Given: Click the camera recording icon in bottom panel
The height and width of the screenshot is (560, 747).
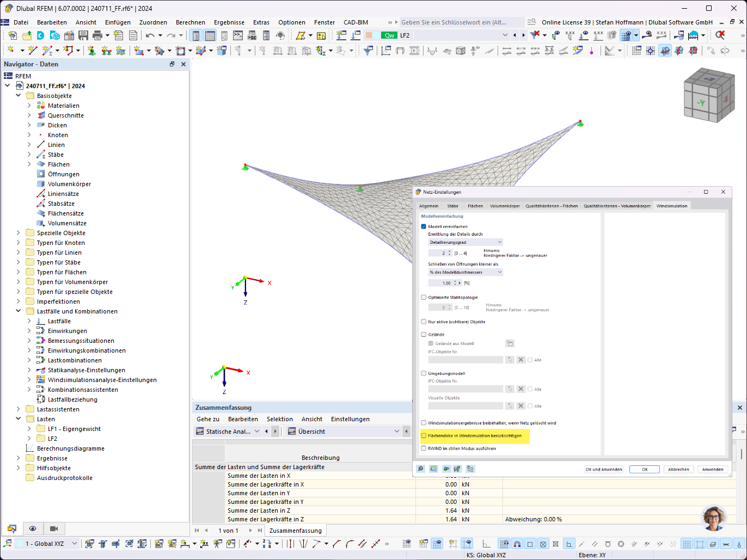Looking at the screenshot, I should (53, 528).
